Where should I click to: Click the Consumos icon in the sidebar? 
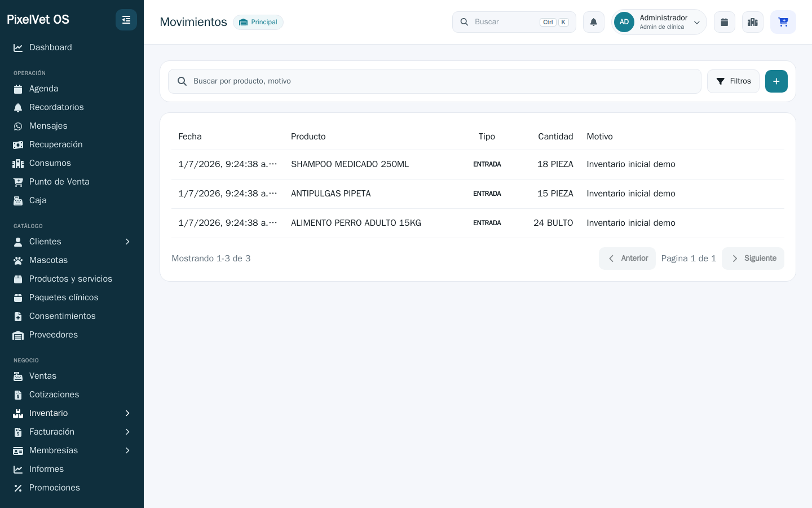click(18, 164)
